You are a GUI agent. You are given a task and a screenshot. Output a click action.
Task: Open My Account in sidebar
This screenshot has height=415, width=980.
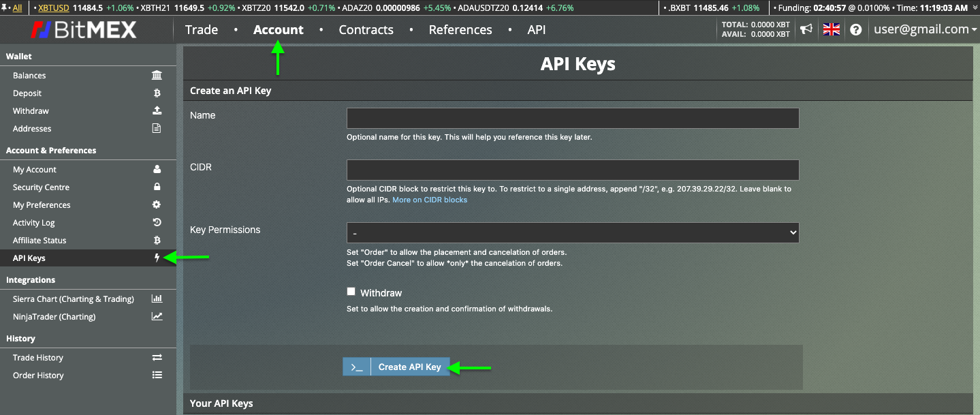tap(35, 170)
